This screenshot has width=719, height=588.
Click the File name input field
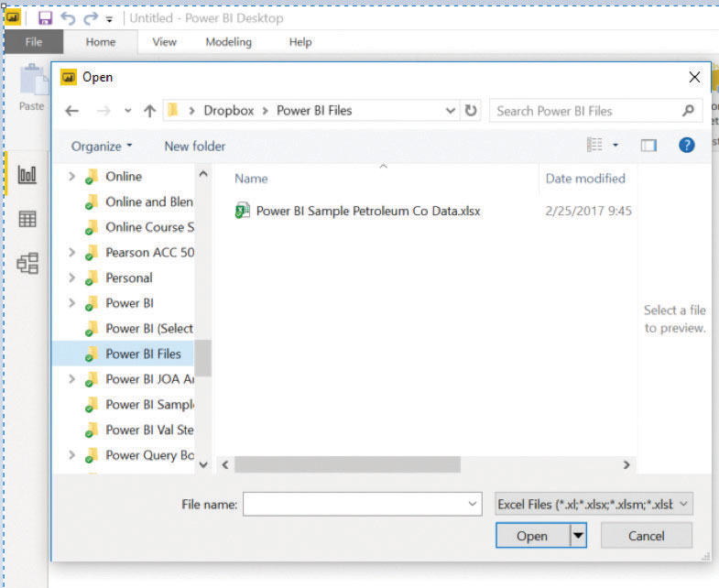(363, 504)
